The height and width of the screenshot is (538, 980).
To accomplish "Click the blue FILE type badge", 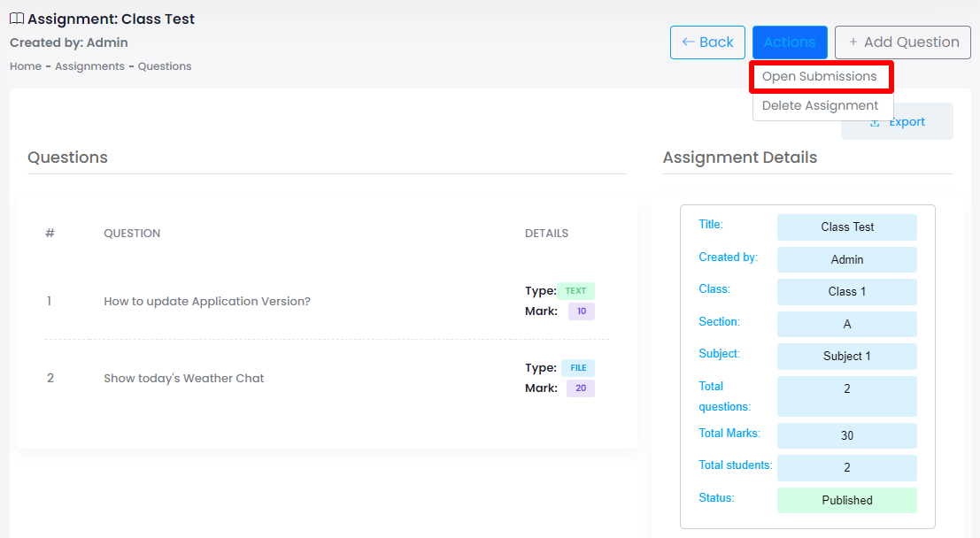I will click(578, 367).
